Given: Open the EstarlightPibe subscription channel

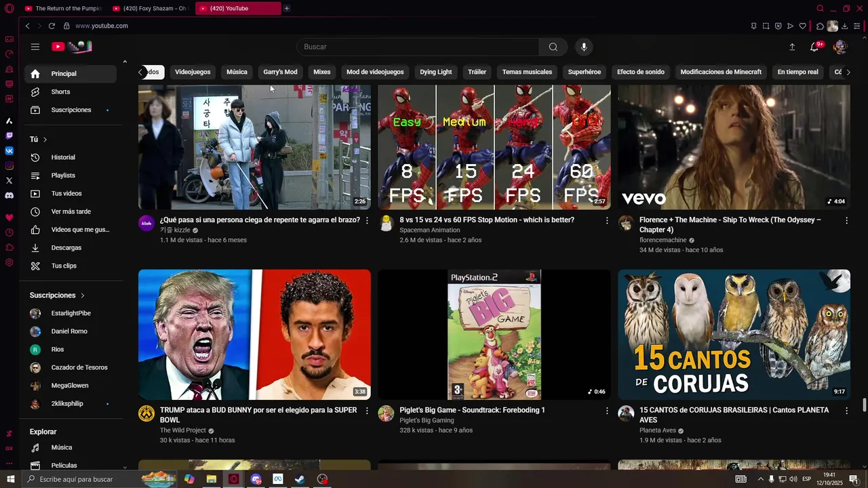Looking at the screenshot, I should point(70,313).
